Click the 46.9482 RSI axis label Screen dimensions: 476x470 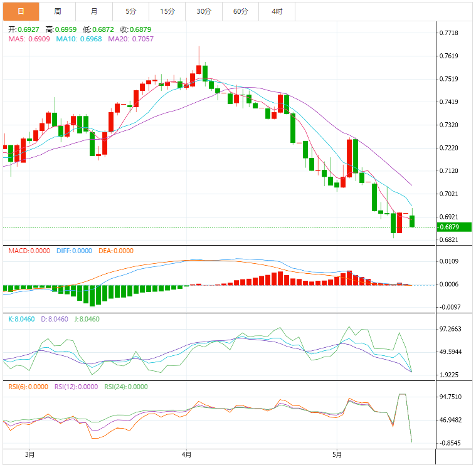(x=450, y=420)
